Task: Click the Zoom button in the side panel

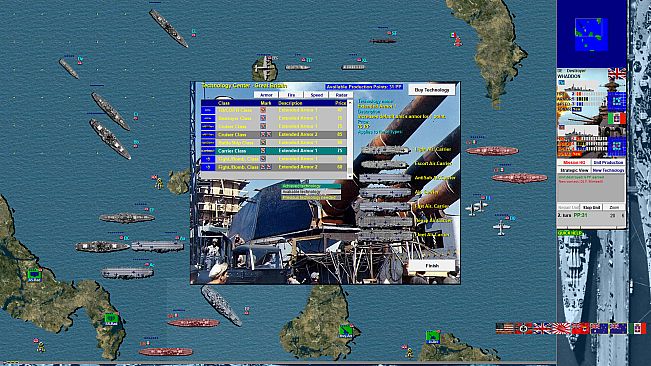Action: tap(614, 207)
